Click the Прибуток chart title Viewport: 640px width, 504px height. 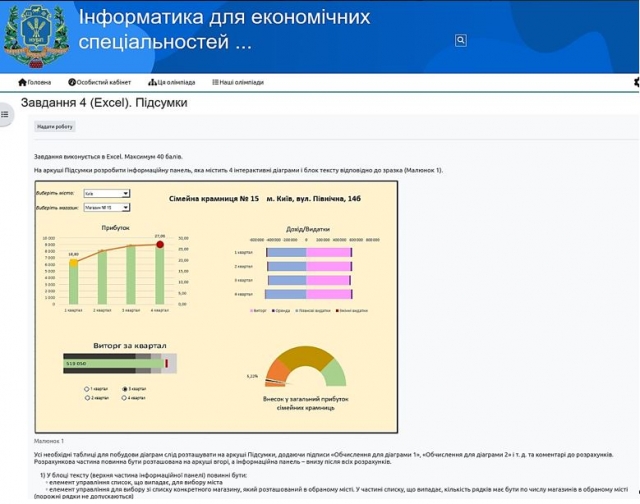coord(116,228)
